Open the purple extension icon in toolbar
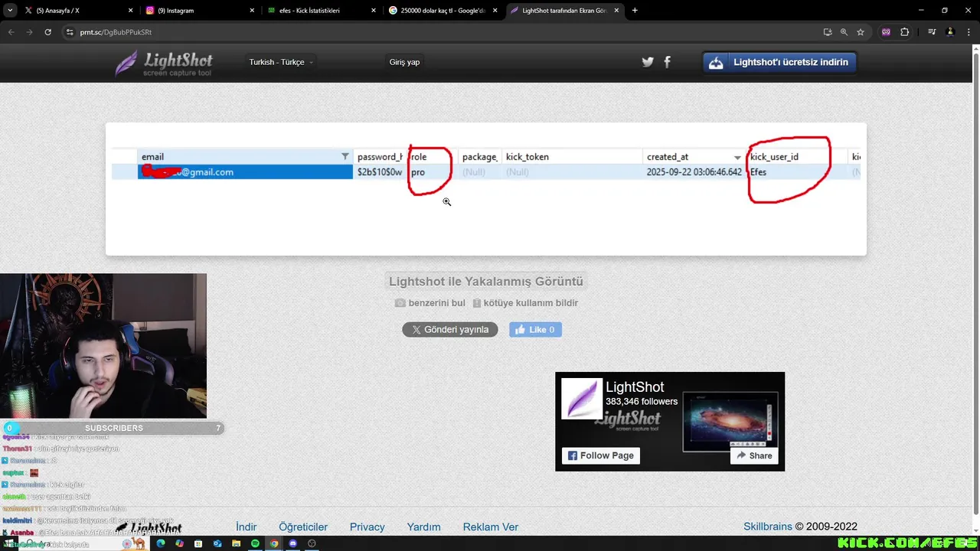The height and width of the screenshot is (551, 980). click(886, 32)
